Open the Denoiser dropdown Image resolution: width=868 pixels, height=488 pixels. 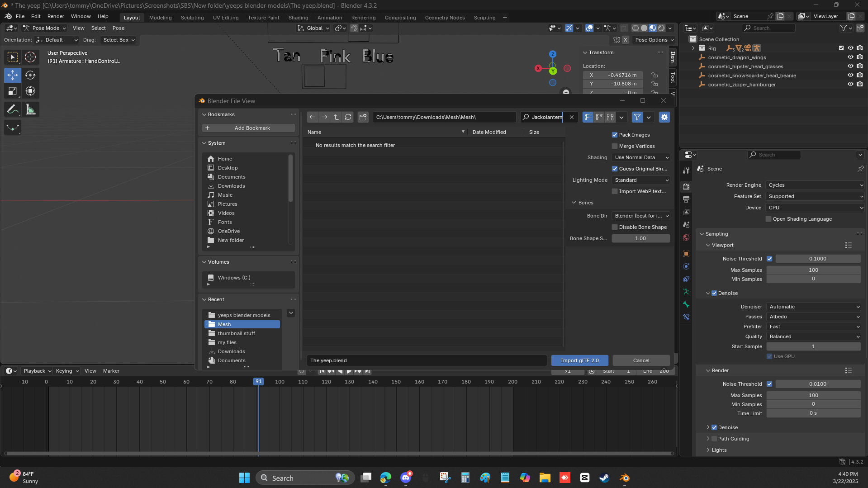[x=814, y=307]
